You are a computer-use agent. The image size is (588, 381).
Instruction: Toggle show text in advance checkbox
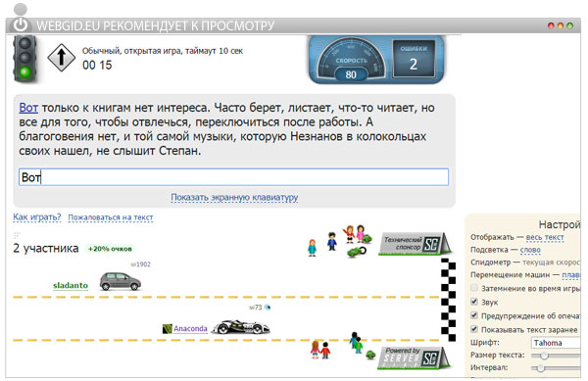point(474,329)
